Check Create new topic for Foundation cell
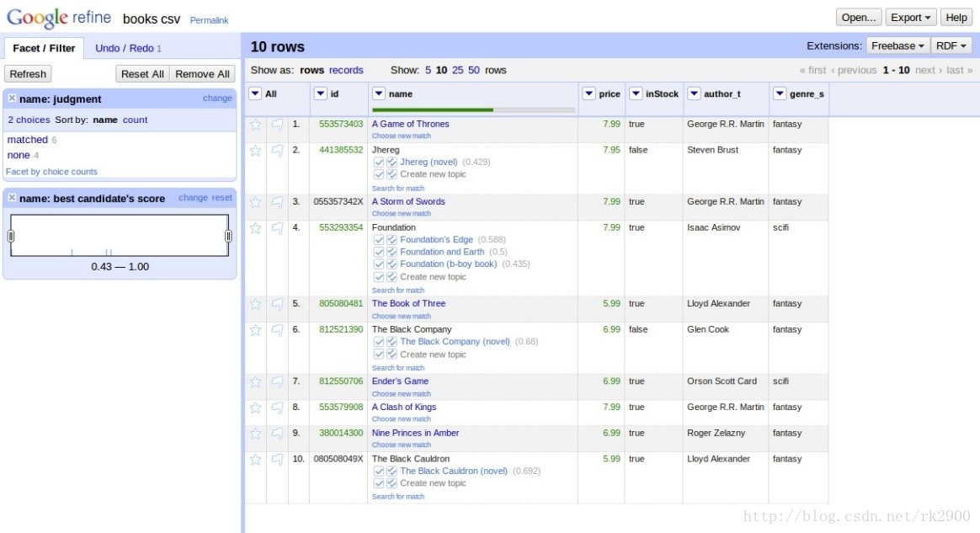The image size is (980, 533). [379, 277]
